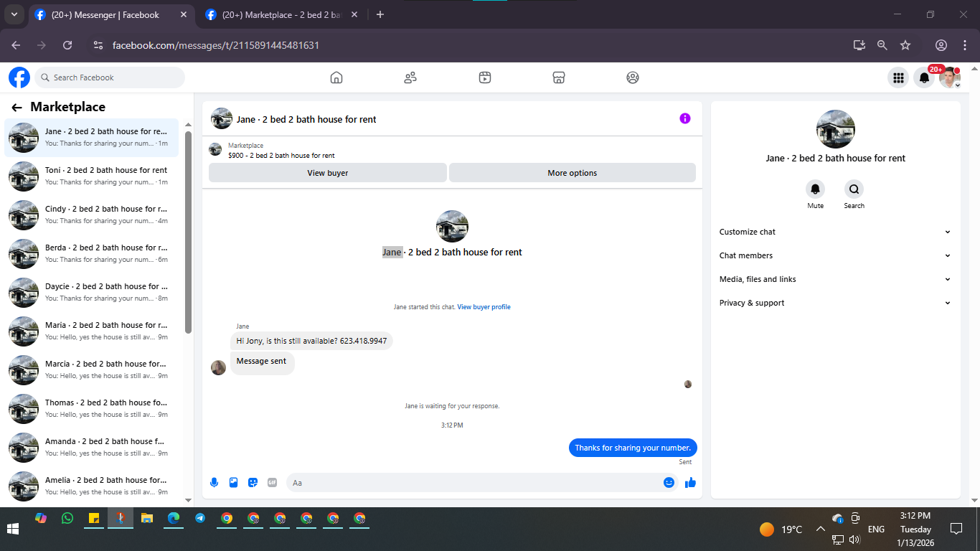Open the Amanda conversation
The width and height of the screenshot is (980, 551).
(x=92, y=447)
